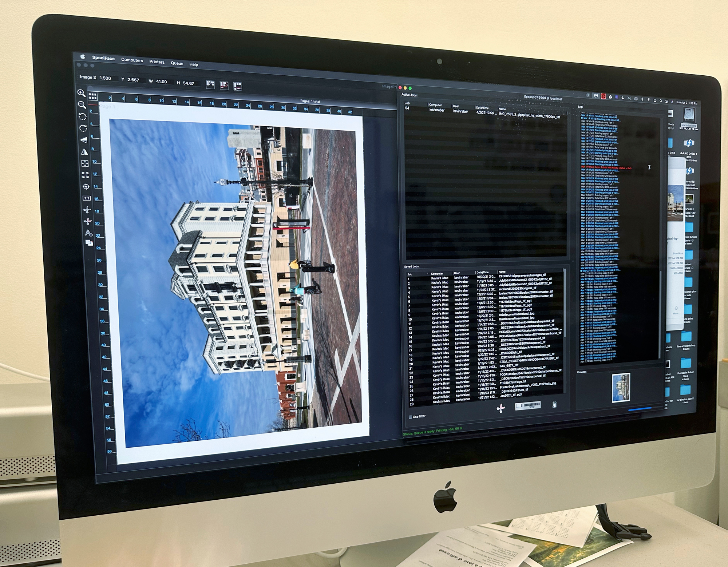Flip image horizontally using the sideways triangle icon
Screen dimensions: 728x567
[84, 140]
